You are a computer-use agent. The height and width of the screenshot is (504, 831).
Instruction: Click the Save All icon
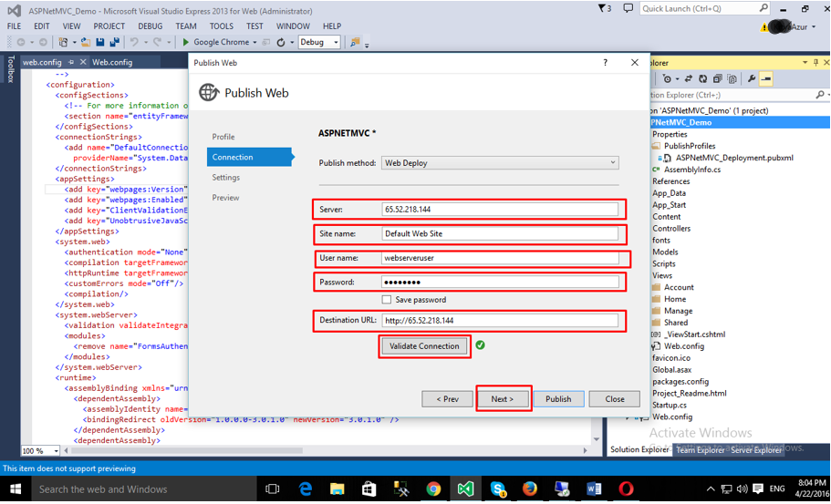pos(114,42)
